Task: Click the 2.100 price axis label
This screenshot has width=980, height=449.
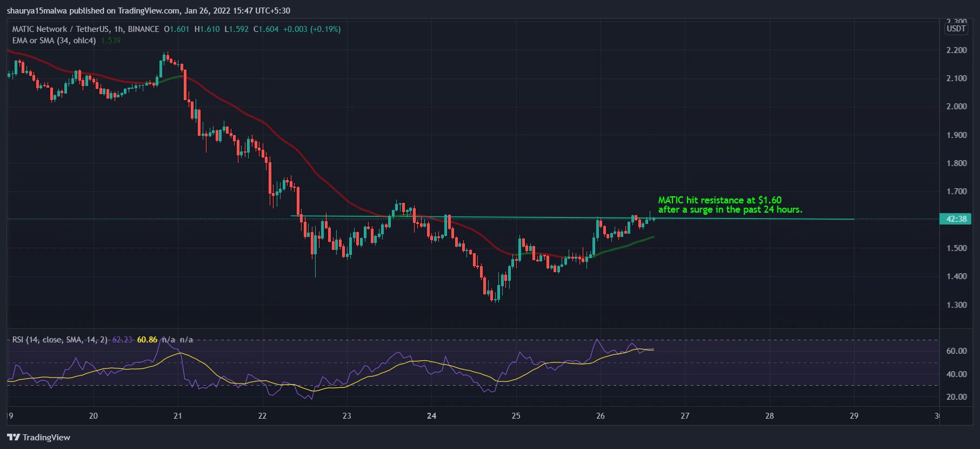Action: (956, 78)
